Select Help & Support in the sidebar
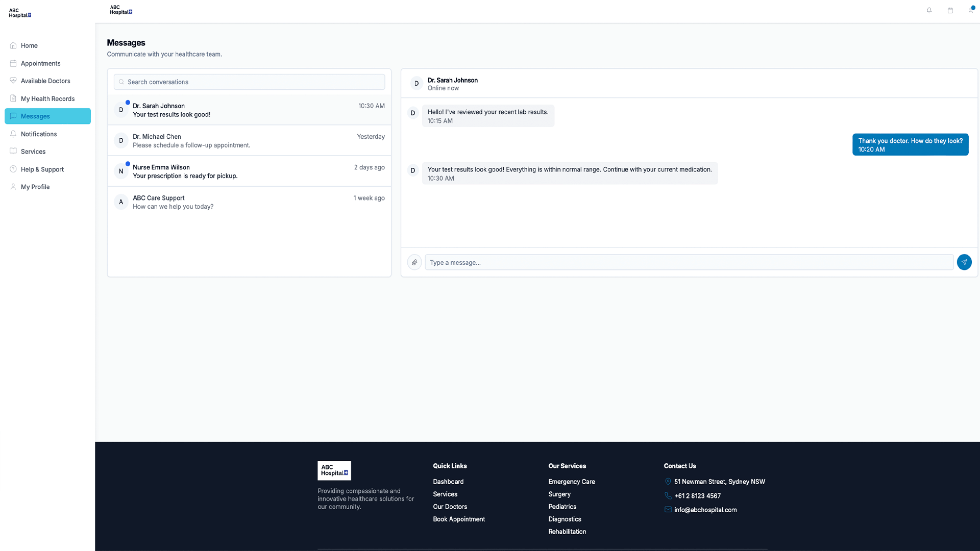The image size is (980, 551). [x=42, y=169]
